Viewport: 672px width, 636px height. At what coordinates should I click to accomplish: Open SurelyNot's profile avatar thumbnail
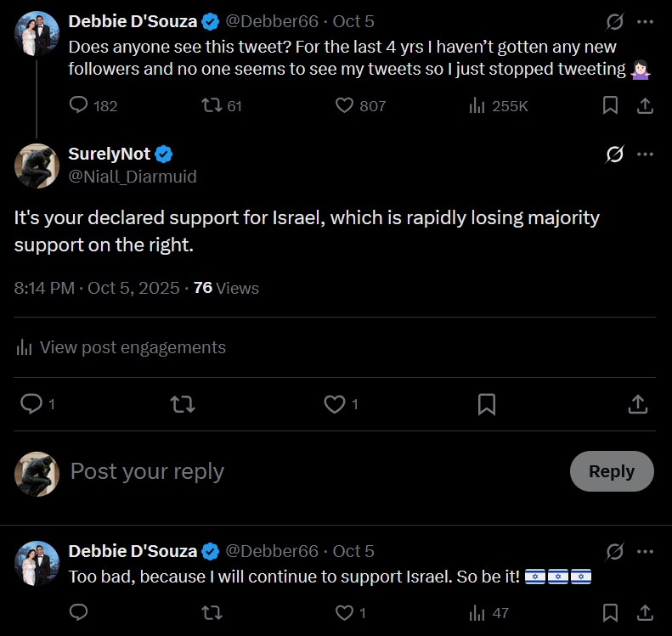(37, 166)
